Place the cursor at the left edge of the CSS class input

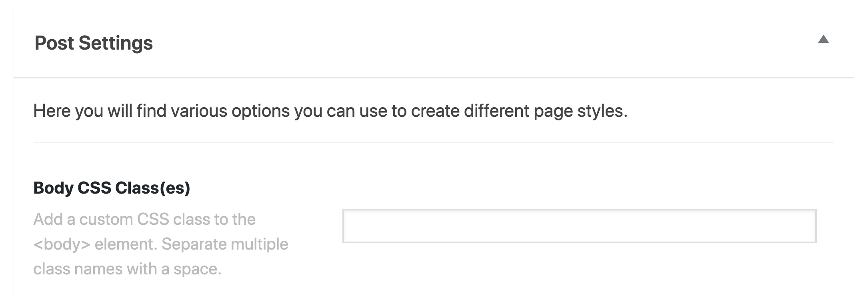coord(349,226)
